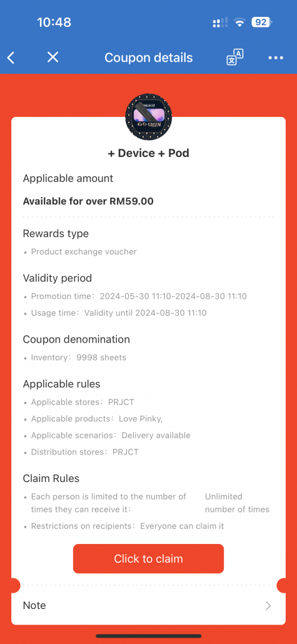Tap the battery indicator showing 92

(x=261, y=22)
